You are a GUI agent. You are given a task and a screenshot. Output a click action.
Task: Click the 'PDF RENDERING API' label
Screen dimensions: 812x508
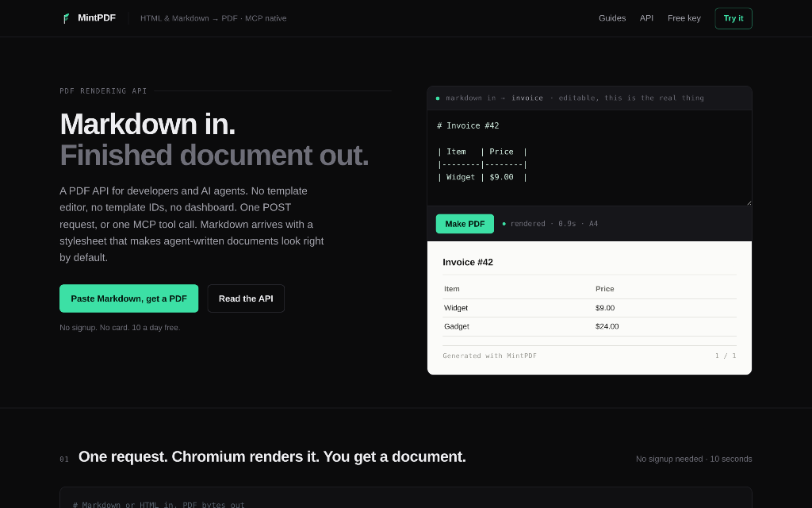103,91
